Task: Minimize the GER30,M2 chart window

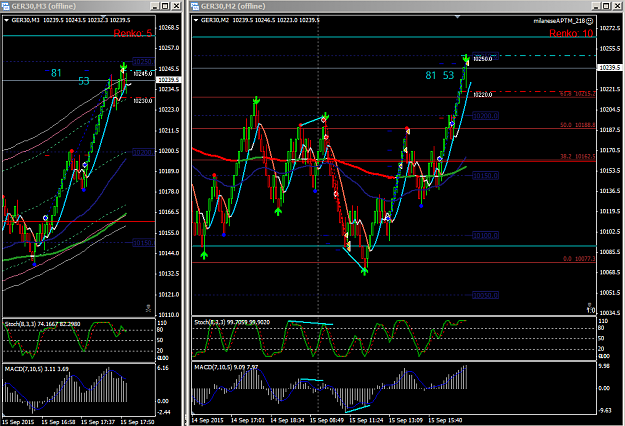Action: [x=596, y=6]
